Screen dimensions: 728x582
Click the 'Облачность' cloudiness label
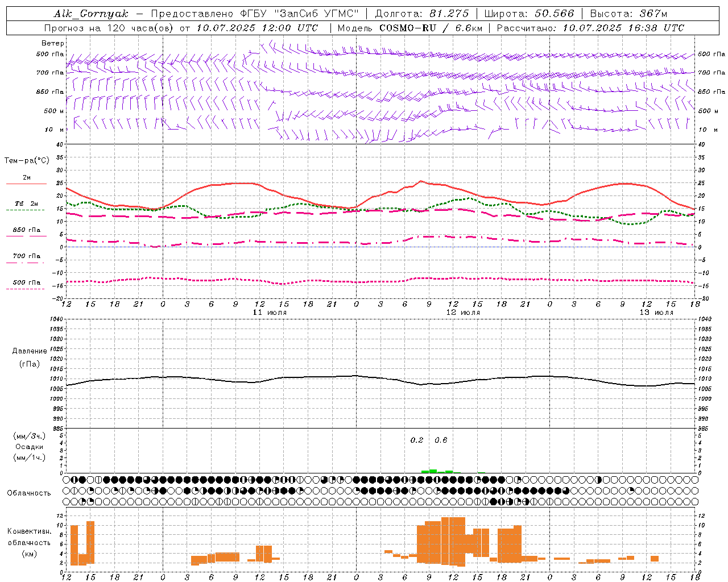pyautogui.click(x=29, y=493)
